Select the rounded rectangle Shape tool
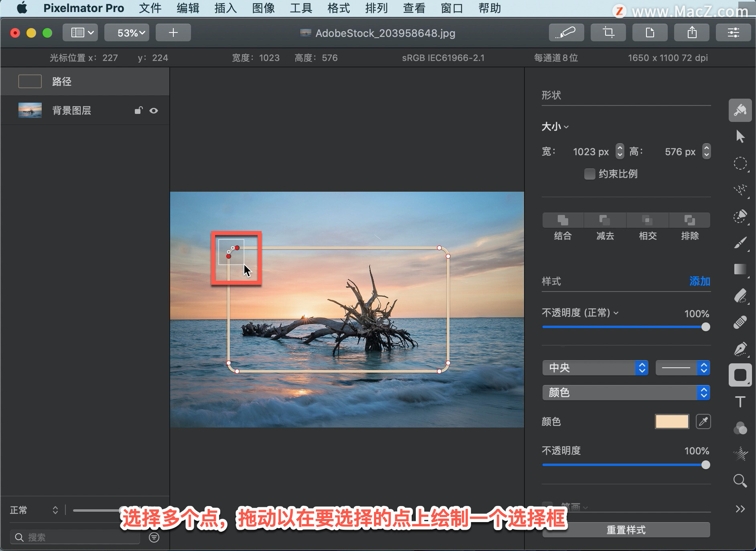The height and width of the screenshot is (551, 756). point(740,375)
